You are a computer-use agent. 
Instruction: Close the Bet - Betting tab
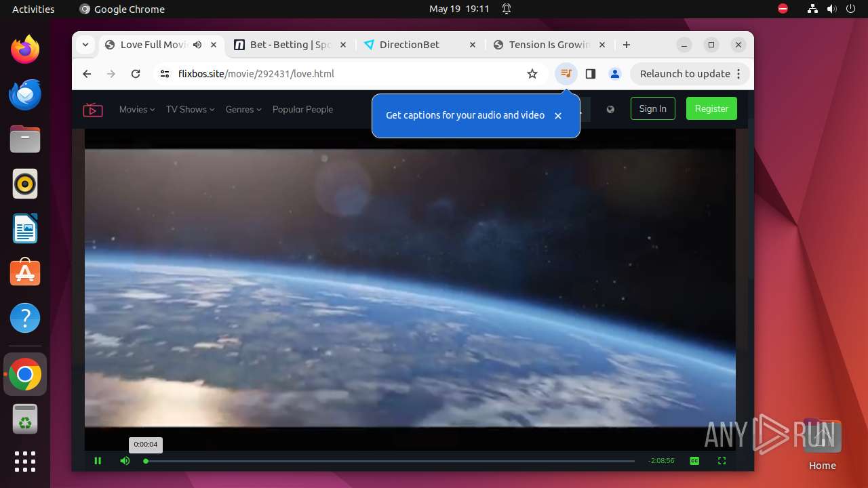pos(343,45)
